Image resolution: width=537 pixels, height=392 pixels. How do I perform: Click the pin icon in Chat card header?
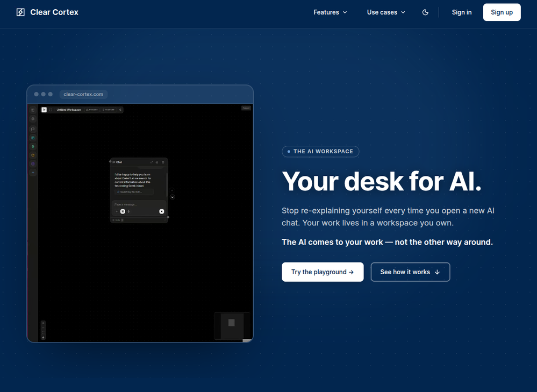coord(157,162)
